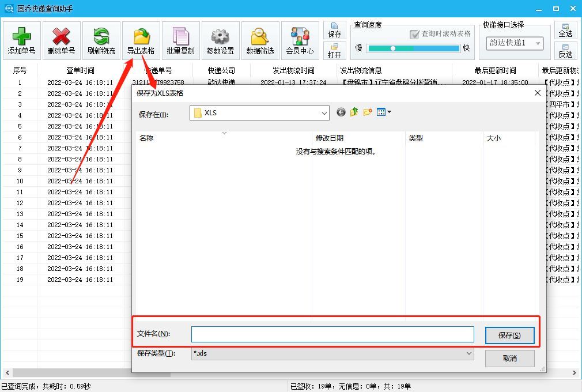
Task: Open the 韵达快递1 interface dropdown
Action: click(x=515, y=43)
